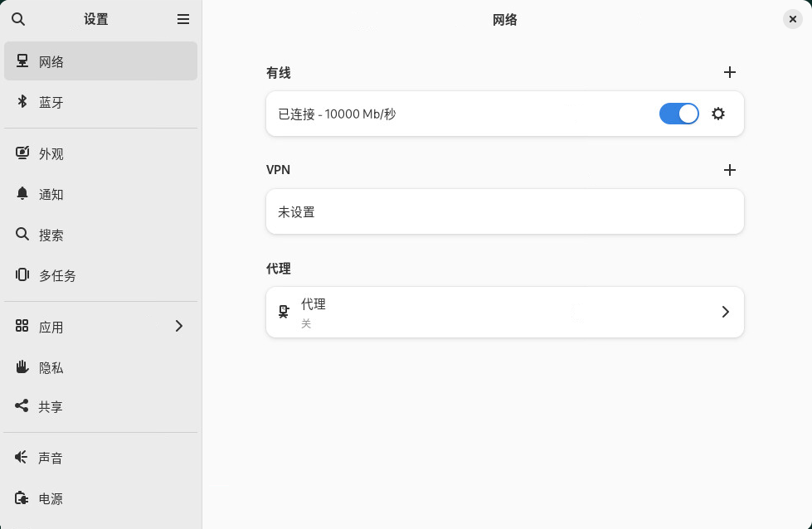Expand the 应用 submenu arrow
Image resolution: width=812 pixels, height=529 pixels.
tap(178, 327)
